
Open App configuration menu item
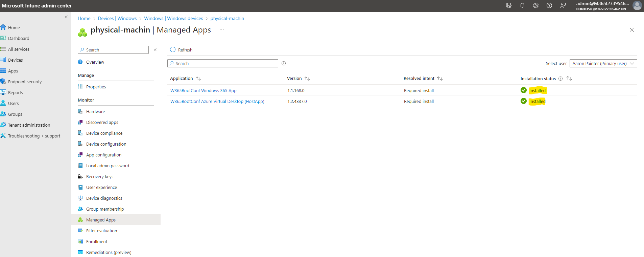pos(103,155)
